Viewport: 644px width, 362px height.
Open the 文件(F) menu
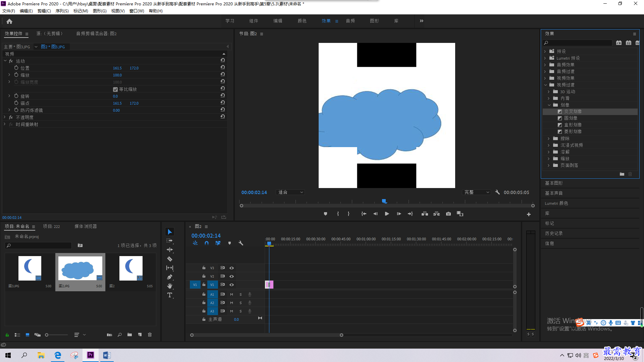[x=9, y=11]
